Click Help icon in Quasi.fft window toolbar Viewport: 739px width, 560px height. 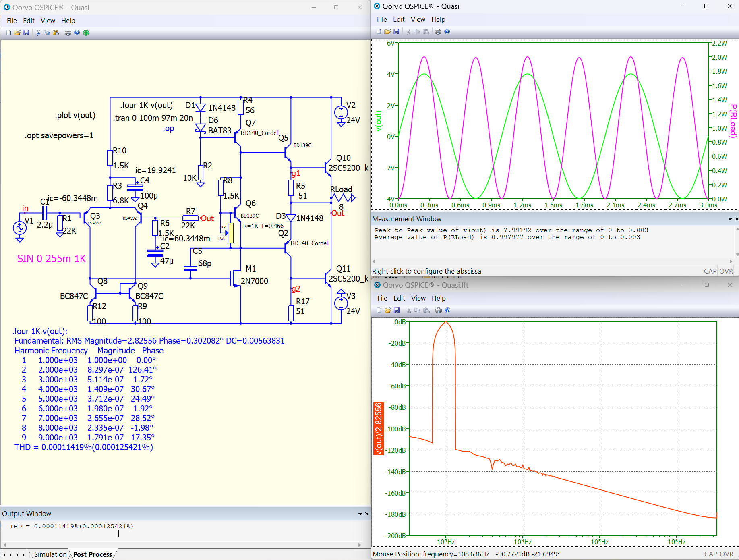[447, 310]
